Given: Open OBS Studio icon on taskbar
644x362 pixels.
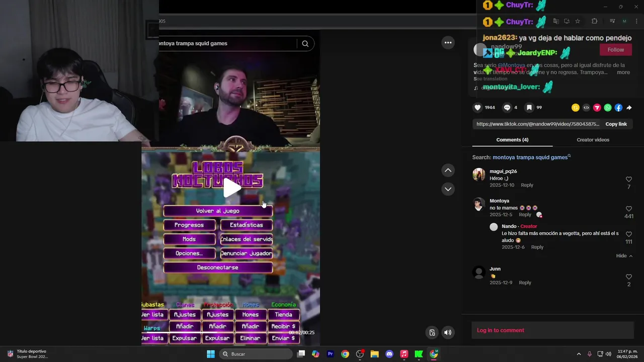Looking at the screenshot, I should click(x=360, y=354).
